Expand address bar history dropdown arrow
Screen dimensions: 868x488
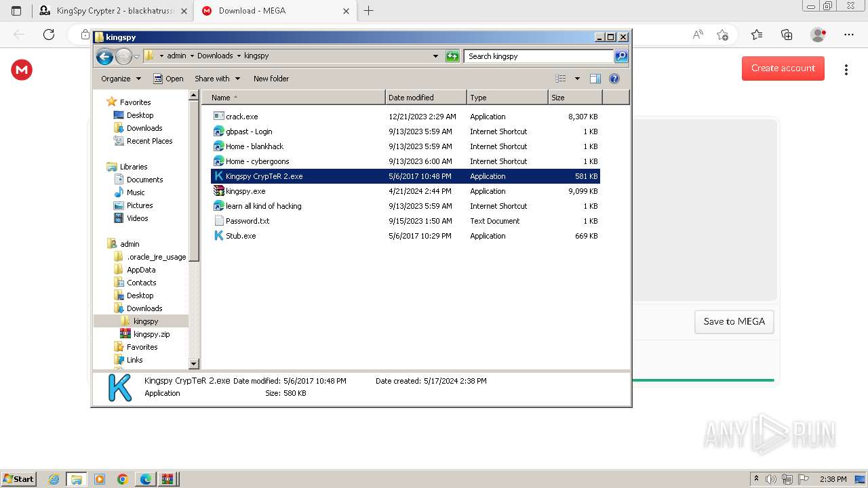(x=435, y=56)
